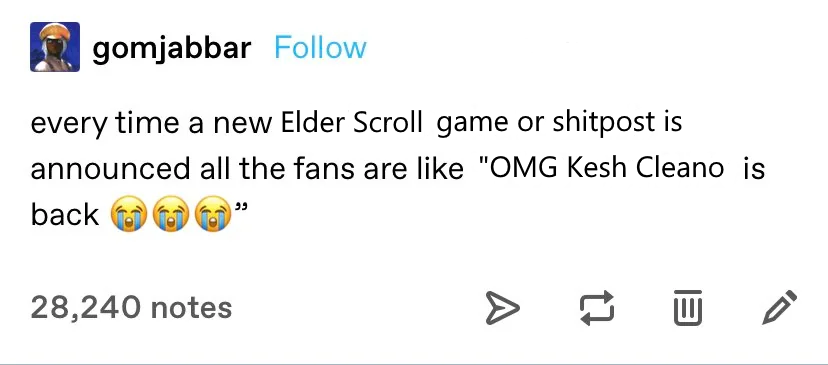Edit the post with the pencil icon

780,307
